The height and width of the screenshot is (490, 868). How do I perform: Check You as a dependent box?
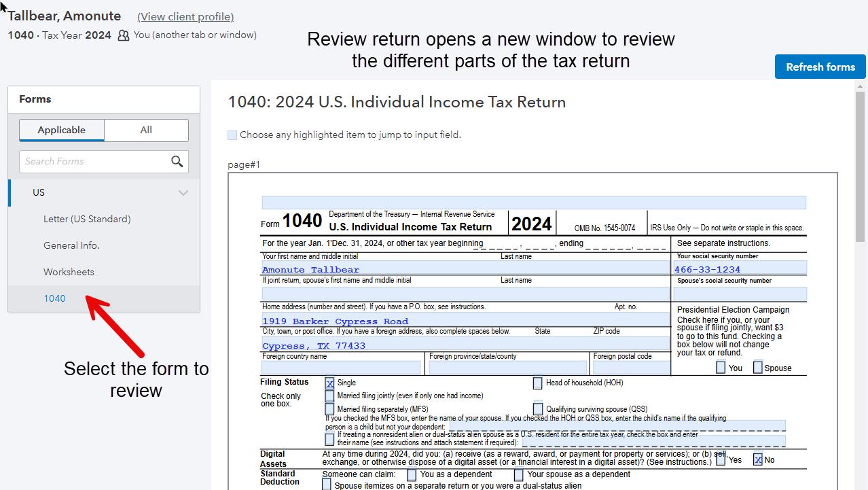coord(412,475)
